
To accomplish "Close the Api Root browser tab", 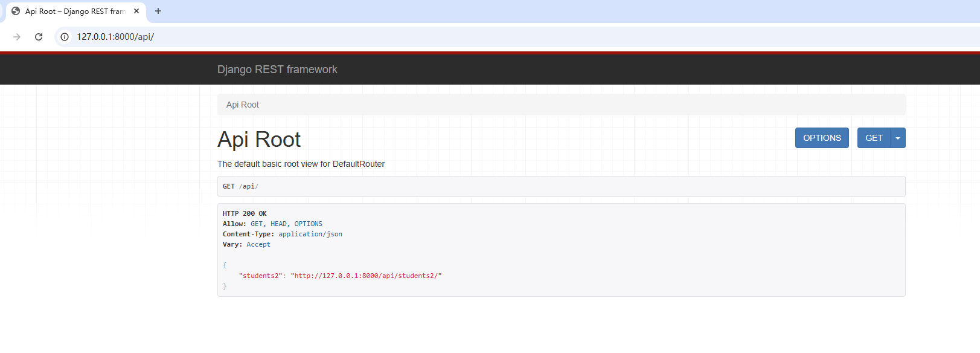I will tap(136, 11).
